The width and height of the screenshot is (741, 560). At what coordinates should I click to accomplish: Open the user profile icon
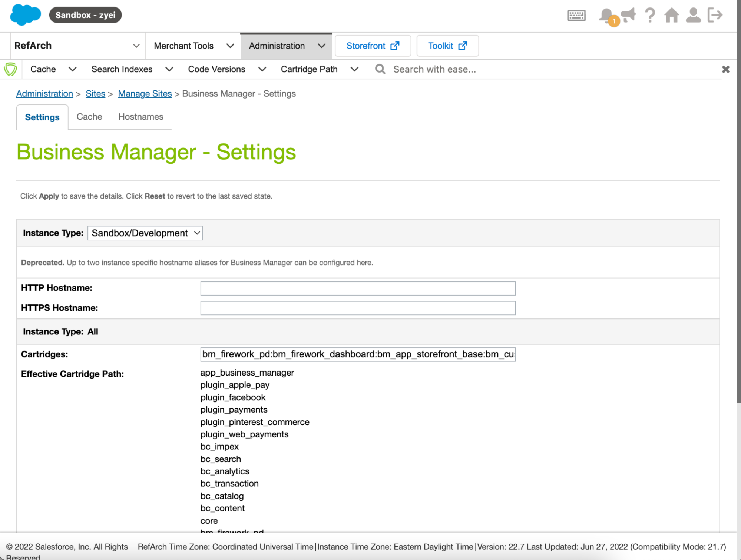tap(693, 16)
